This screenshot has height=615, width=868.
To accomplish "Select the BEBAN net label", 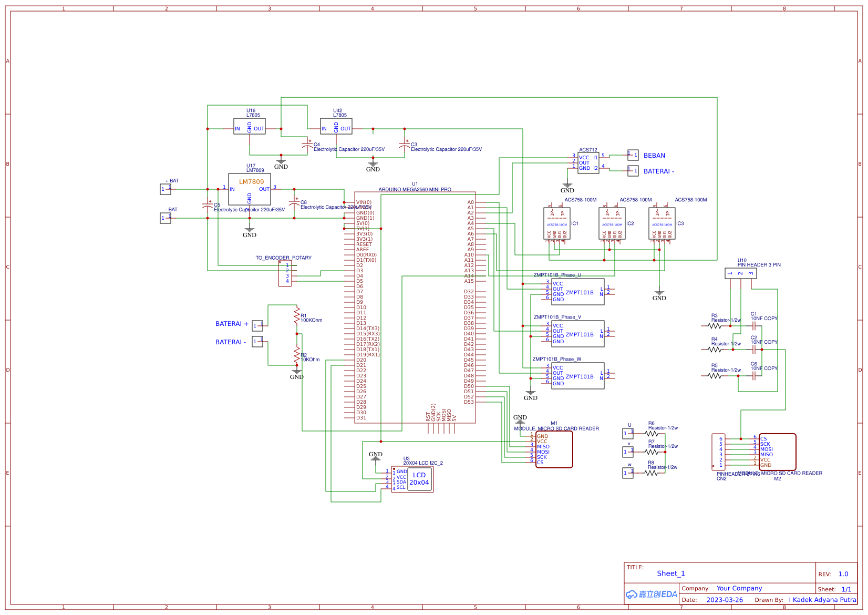I will pyautogui.click(x=654, y=156).
